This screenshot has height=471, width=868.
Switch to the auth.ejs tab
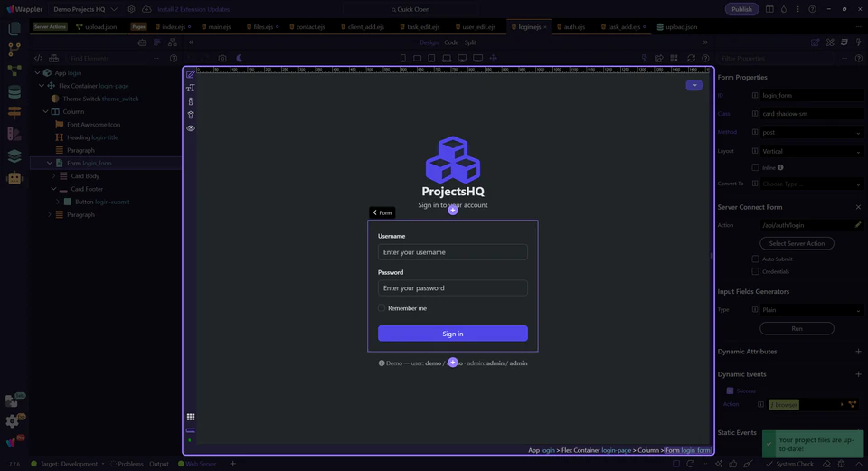[x=571, y=26]
